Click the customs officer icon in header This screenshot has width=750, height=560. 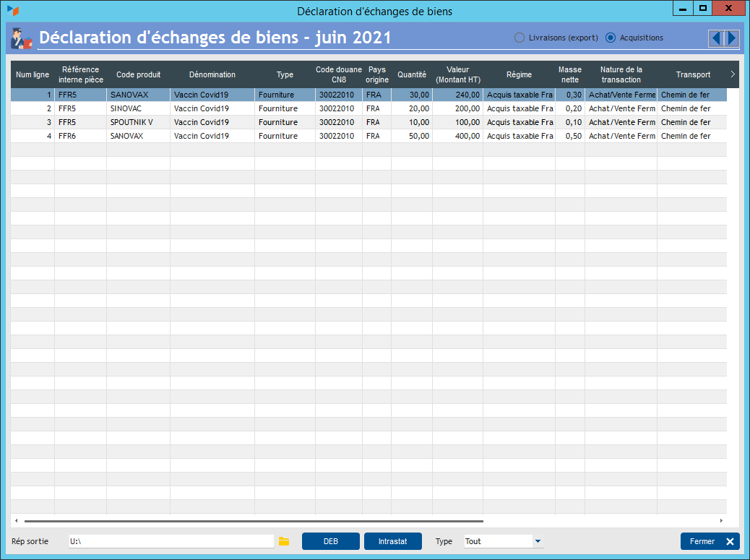pyautogui.click(x=22, y=39)
